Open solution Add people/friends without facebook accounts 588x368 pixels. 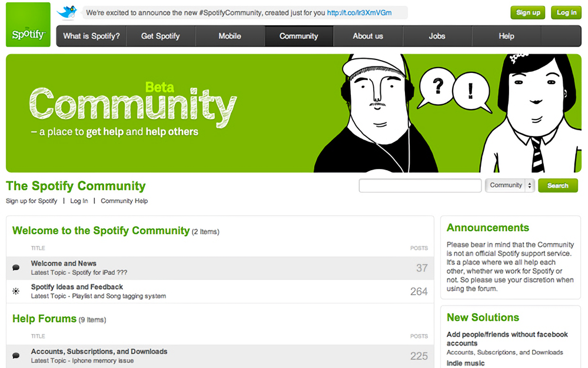click(507, 339)
